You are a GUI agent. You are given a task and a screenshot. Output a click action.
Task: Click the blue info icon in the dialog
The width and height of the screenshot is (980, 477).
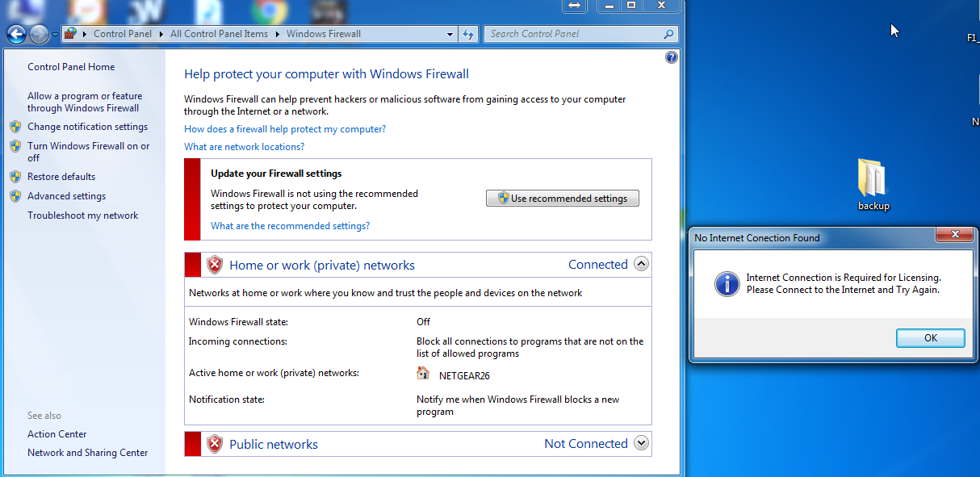[727, 283]
